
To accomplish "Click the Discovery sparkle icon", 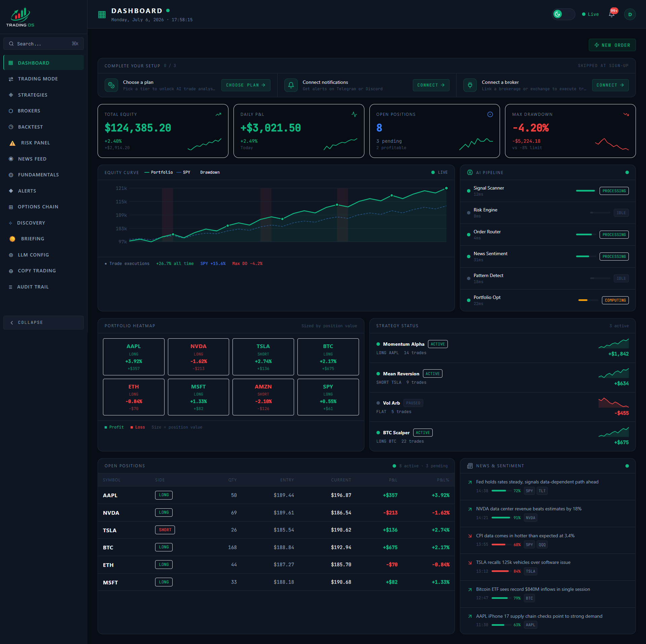I will click(10, 223).
